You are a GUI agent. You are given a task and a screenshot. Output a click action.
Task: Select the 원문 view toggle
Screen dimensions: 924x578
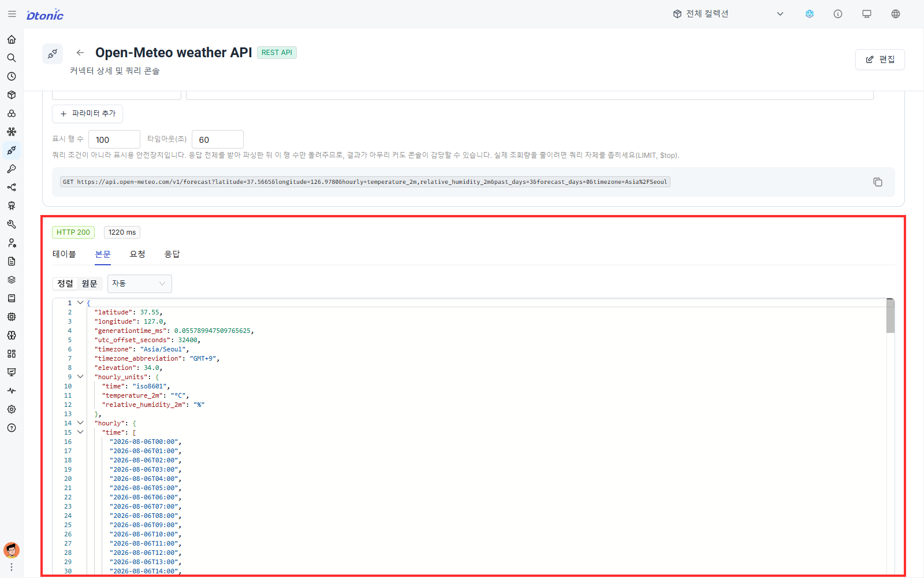[90, 283]
